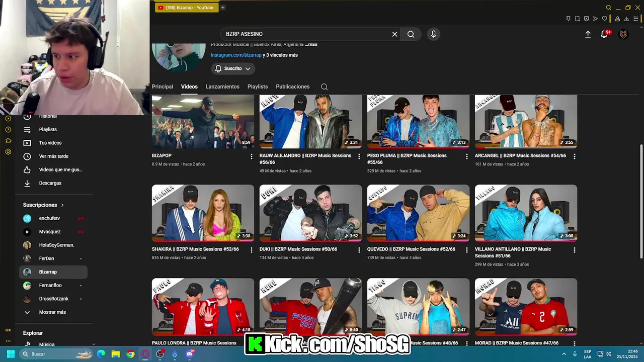Click the channel search magnifier beside Publicaciones
Image resolution: width=644 pixels, height=362 pixels.
pos(324,86)
